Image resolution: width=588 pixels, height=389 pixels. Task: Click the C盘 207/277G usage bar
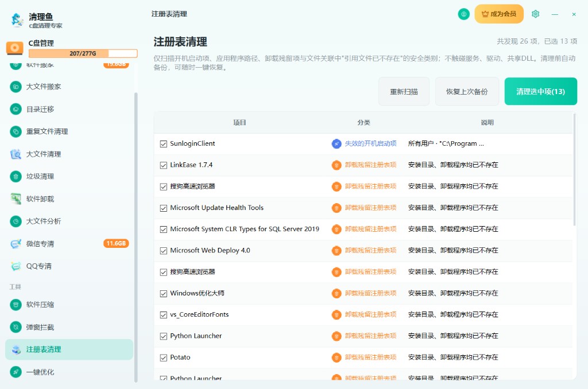[83, 53]
